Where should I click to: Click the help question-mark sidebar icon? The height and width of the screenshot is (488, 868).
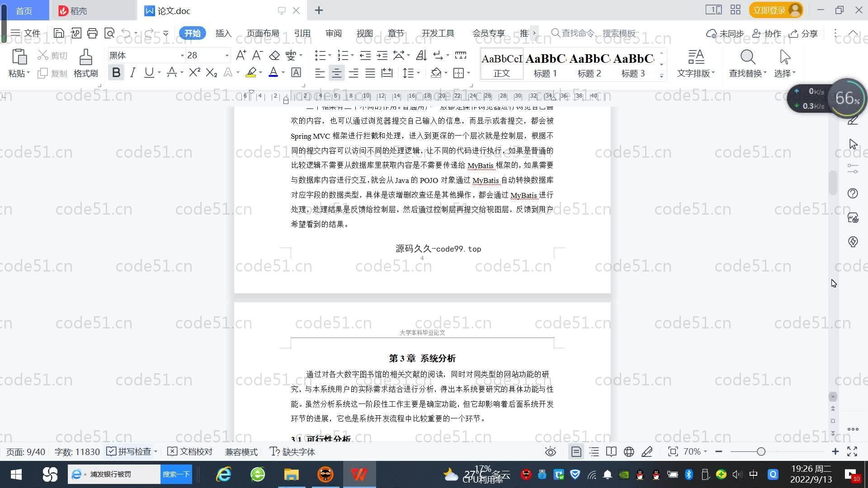tap(853, 193)
